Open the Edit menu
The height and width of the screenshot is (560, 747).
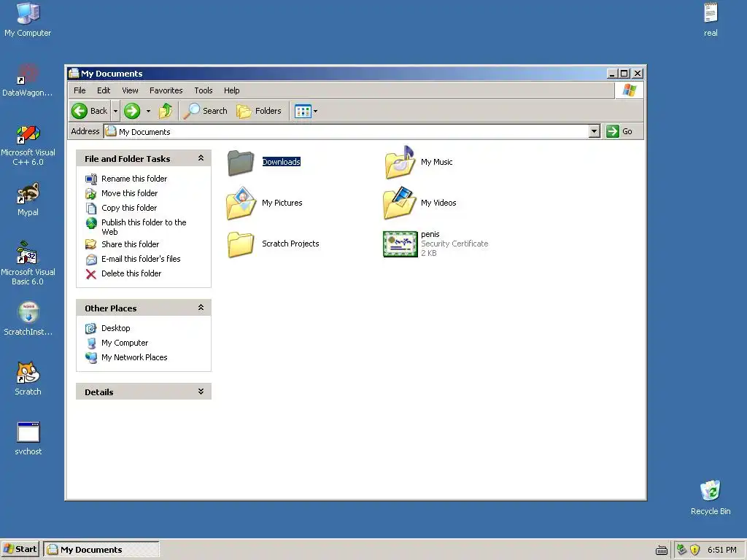coord(104,90)
